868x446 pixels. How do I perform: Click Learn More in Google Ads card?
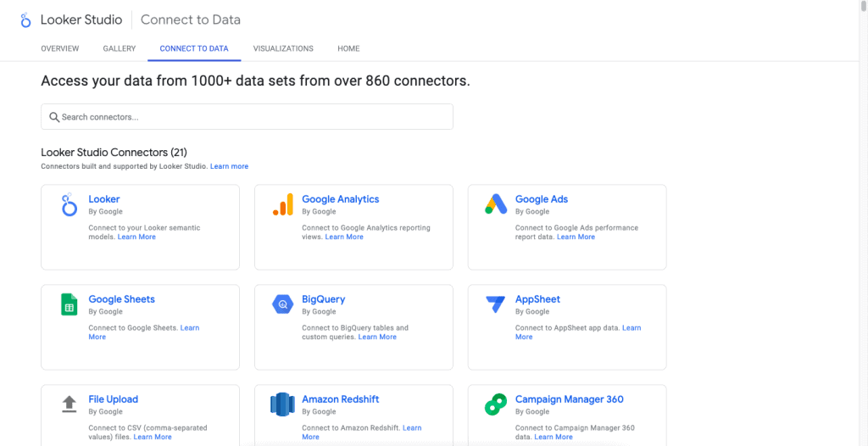(x=576, y=237)
